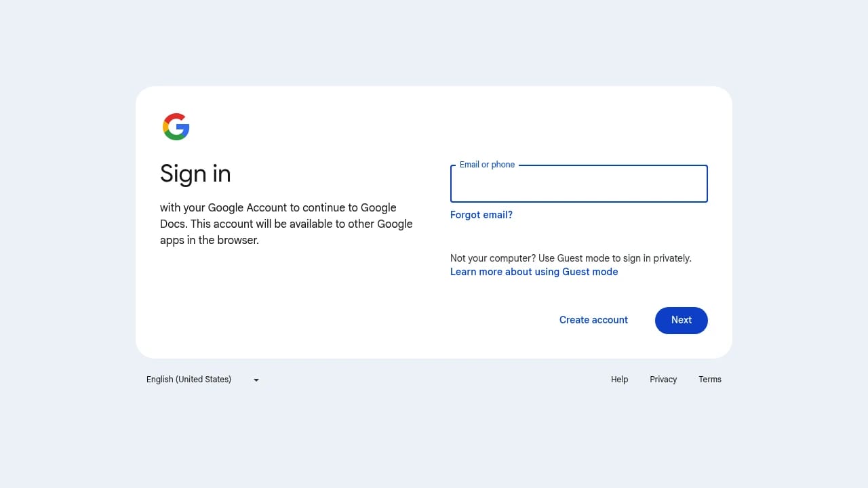Open the Terms of service
This screenshot has height=488, width=868.
pyautogui.click(x=710, y=380)
